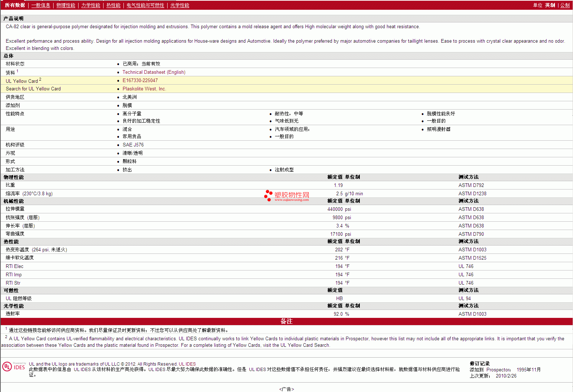Go to the 物理性能 tab

click(x=66, y=5)
